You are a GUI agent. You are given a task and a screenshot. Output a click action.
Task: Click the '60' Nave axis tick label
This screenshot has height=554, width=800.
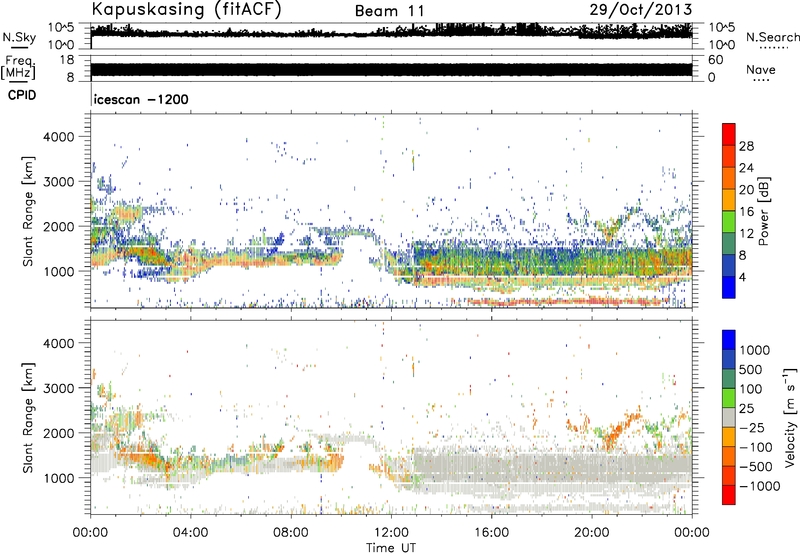[x=716, y=60]
